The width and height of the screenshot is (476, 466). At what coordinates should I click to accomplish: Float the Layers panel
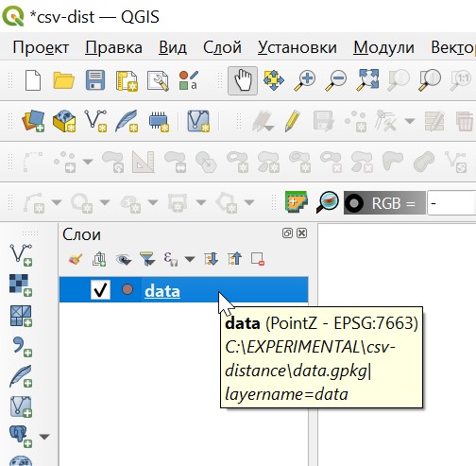click(x=287, y=233)
